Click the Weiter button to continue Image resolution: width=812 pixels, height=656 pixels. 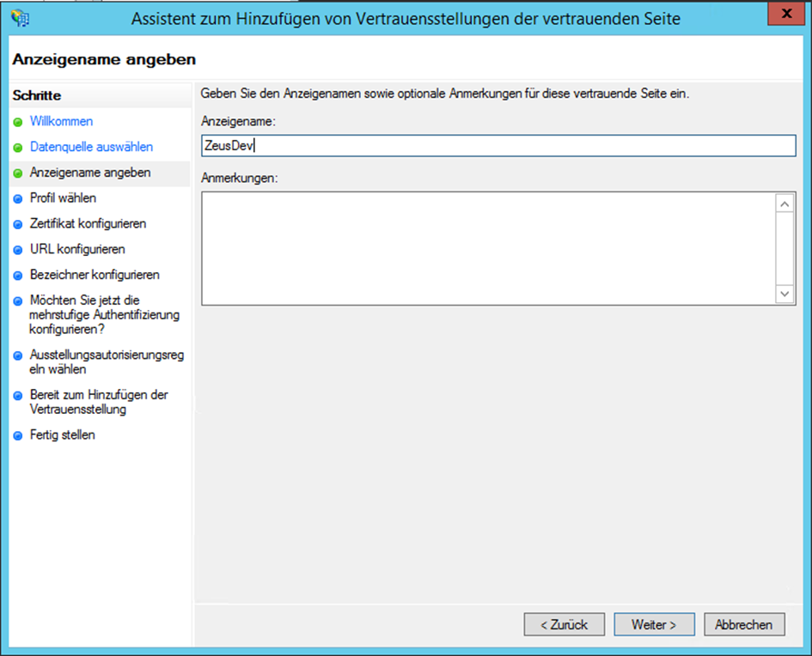pos(654,624)
